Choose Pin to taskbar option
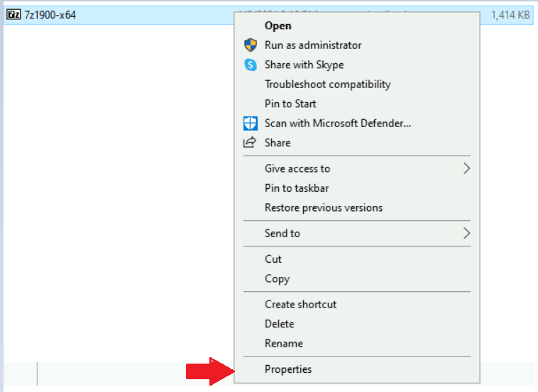 [x=296, y=188]
